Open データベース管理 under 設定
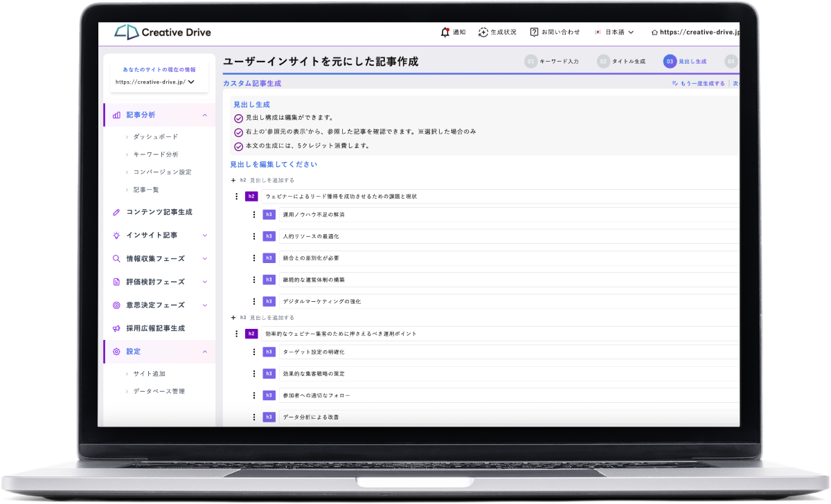Image resolution: width=831 pixels, height=504 pixels. [159, 391]
